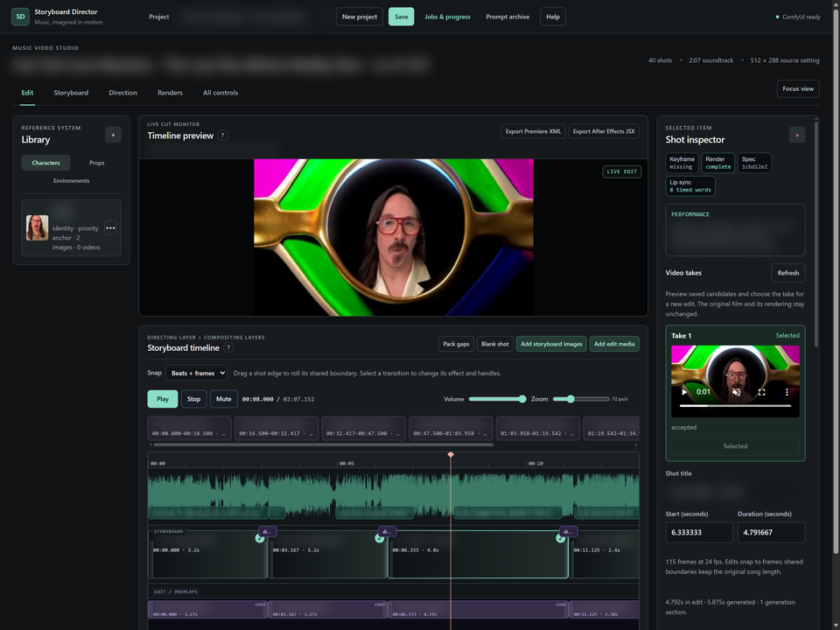Jump to section 00:32.417-00:47.500
840x630 pixels.
click(364, 429)
